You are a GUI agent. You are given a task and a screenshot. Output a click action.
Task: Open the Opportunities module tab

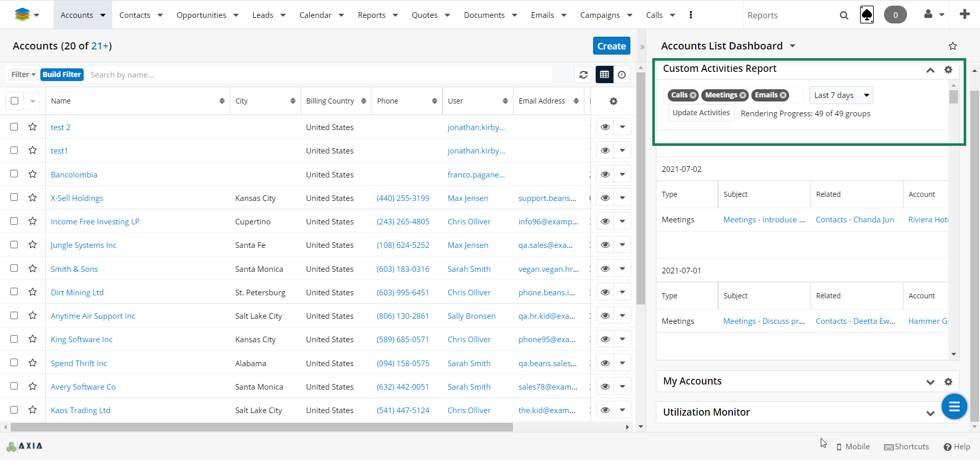tap(201, 15)
